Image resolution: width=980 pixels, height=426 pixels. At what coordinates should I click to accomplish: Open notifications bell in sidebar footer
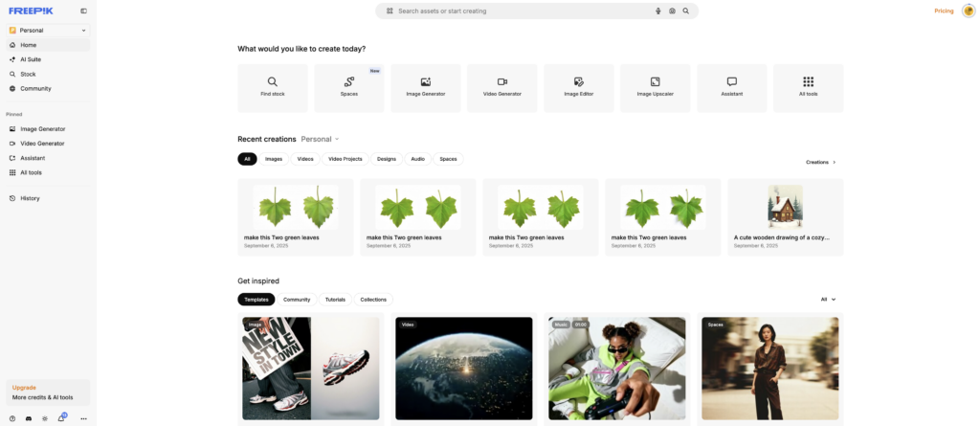61,418
